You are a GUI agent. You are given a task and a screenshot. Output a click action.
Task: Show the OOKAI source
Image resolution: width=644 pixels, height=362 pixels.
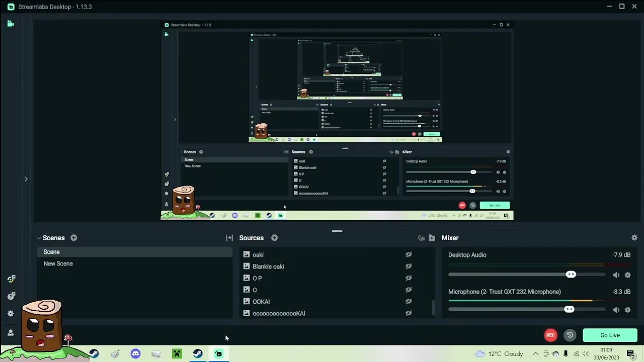[x=409, y=302]
